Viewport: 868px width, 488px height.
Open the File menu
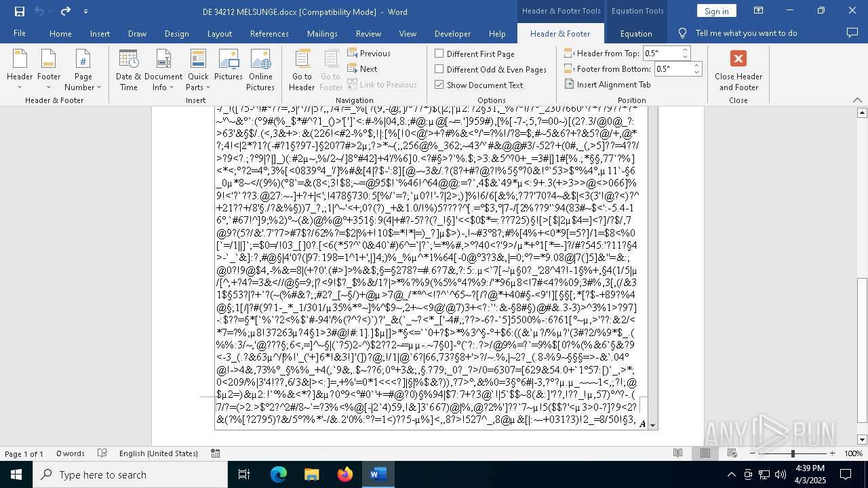click(x=20, y=33)
